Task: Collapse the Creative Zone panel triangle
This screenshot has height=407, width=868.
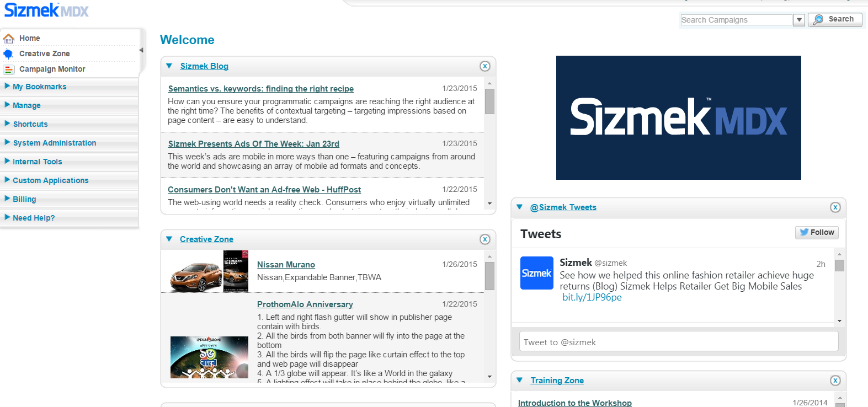Action: tap(169, 239)
